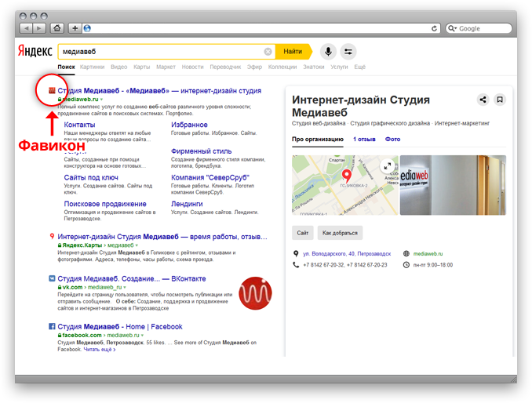
Task: Open search settings sliders icon
Action: point(348,52)
